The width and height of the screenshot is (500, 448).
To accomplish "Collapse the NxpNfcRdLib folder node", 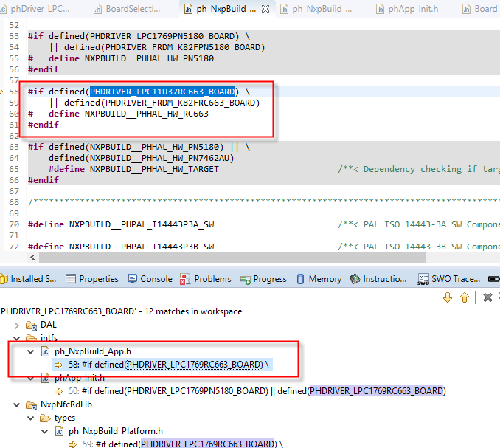I will point(16,405).
